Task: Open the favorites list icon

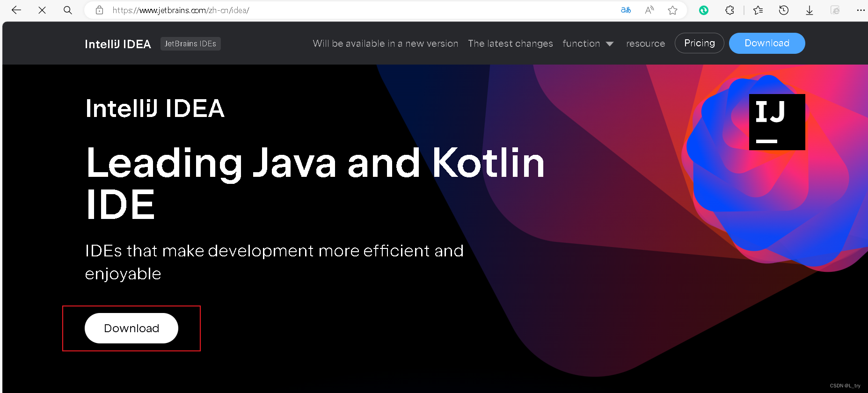Action: pos(759,10)
